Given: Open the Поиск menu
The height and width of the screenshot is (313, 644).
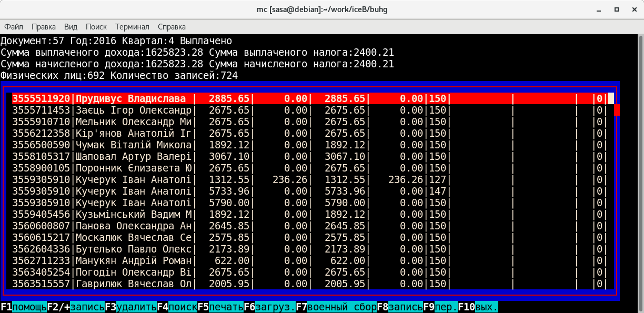Looking at the screenshot, I should pos(96,27).
